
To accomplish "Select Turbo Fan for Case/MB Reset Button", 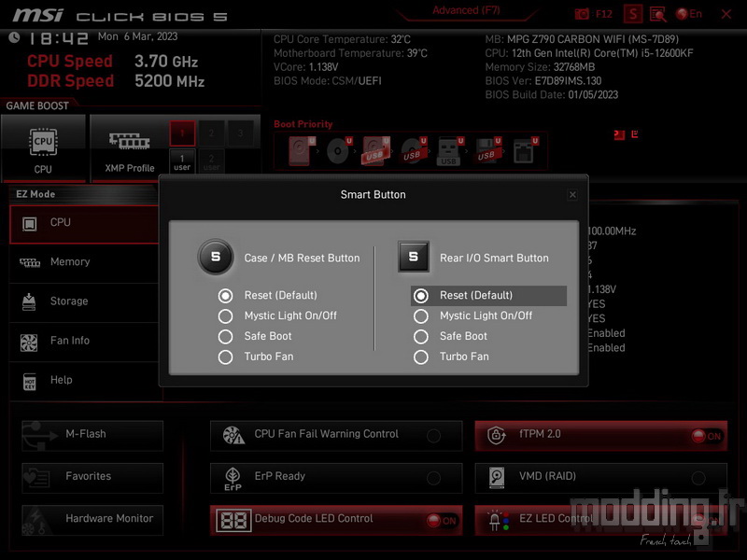I will 225,357.
